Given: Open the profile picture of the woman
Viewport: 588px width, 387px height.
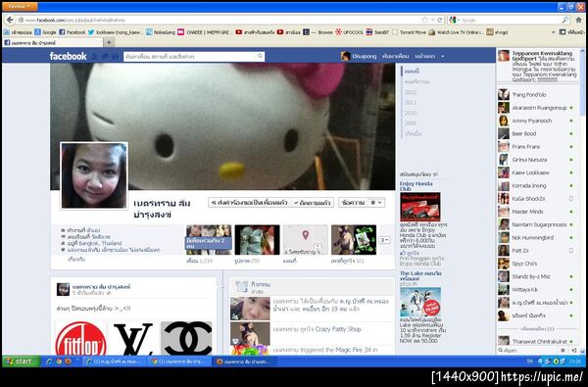Looking at the screenshot, I should (x=94, y=175).
